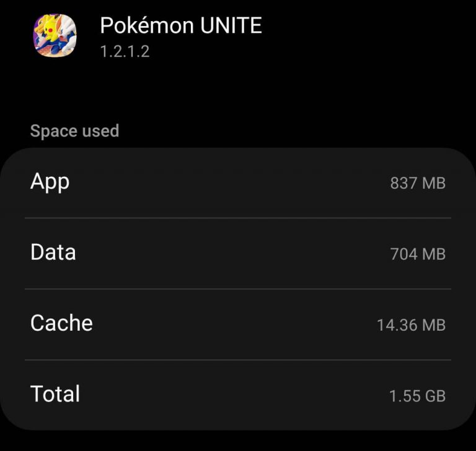Click the MB unit in the App row
Image resolution: width=476 pixels, height=451 pixels.
[433, 183]
